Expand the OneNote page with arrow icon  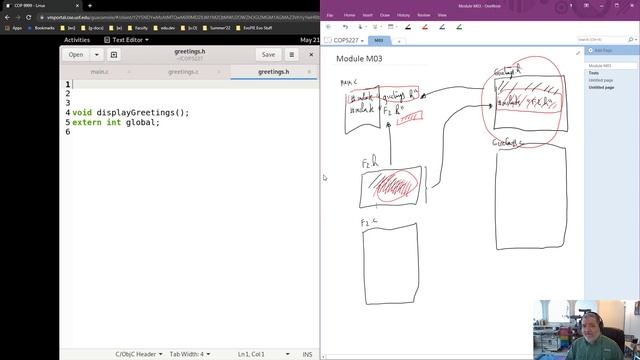click(x=578, y=53)
